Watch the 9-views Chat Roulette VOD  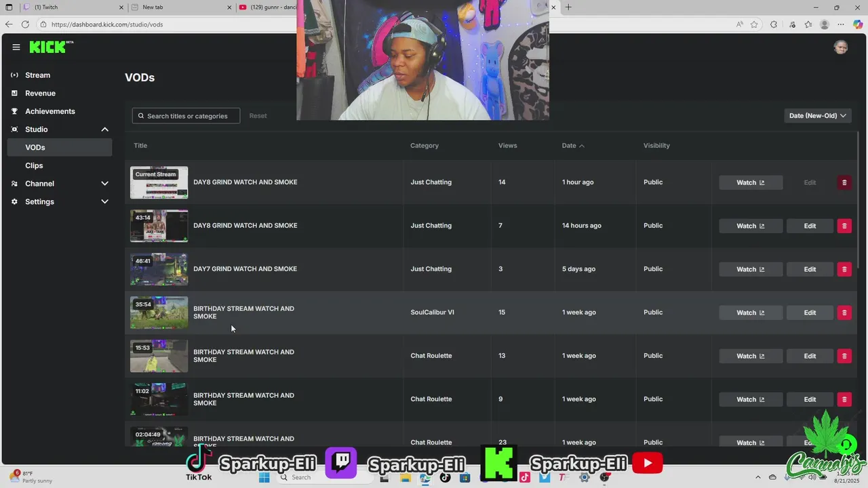751,399
